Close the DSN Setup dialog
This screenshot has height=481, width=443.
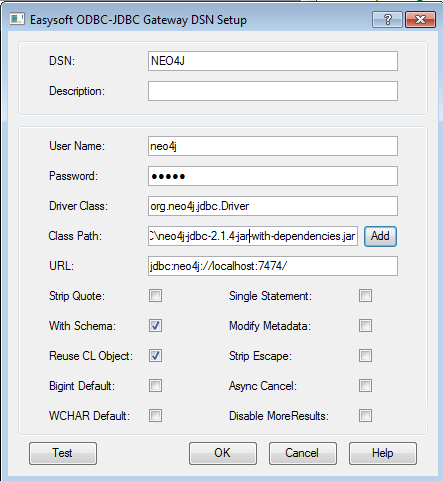[x=420, y=20]
